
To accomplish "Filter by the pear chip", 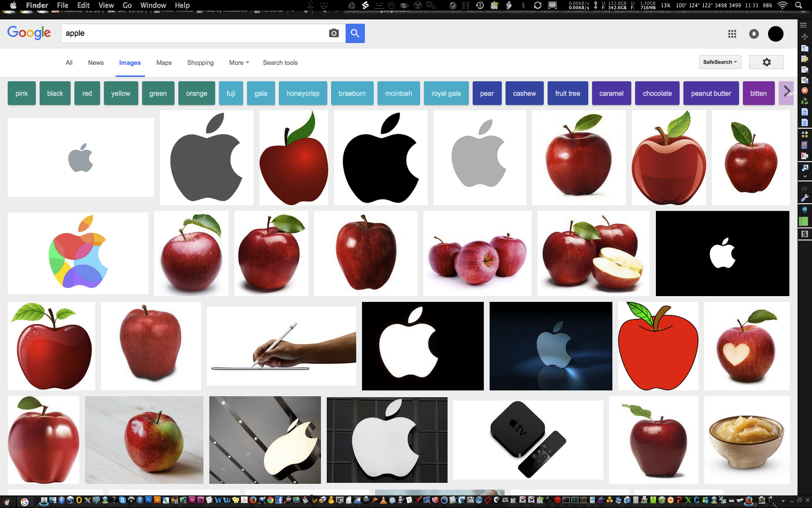I will coord(487,93).
